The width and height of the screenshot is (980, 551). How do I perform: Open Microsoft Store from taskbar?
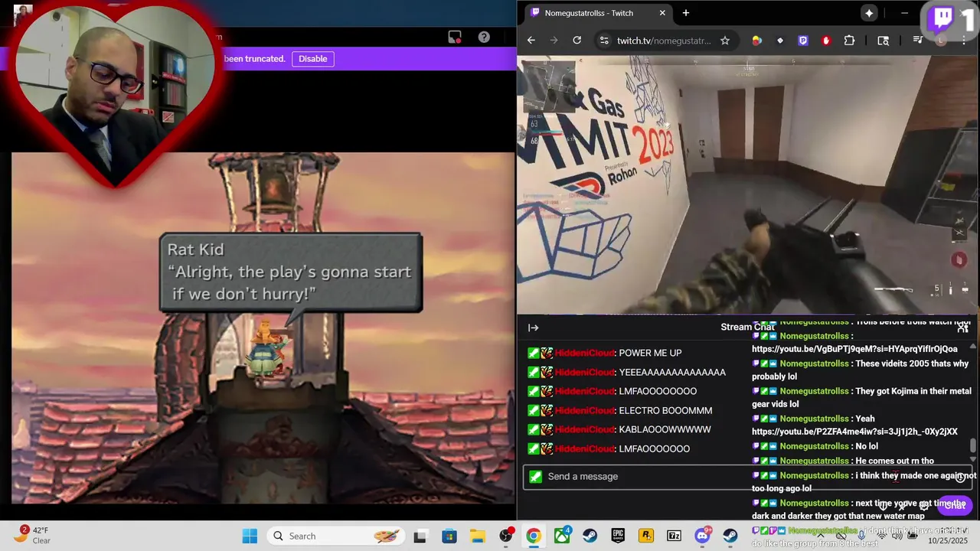point(449,536)
